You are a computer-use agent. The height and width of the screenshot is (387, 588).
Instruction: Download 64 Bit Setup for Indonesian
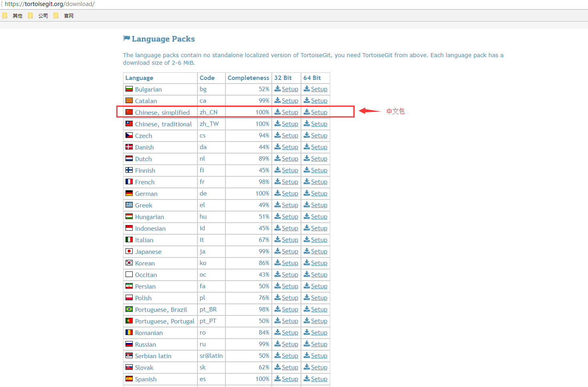tap(315, 228)
